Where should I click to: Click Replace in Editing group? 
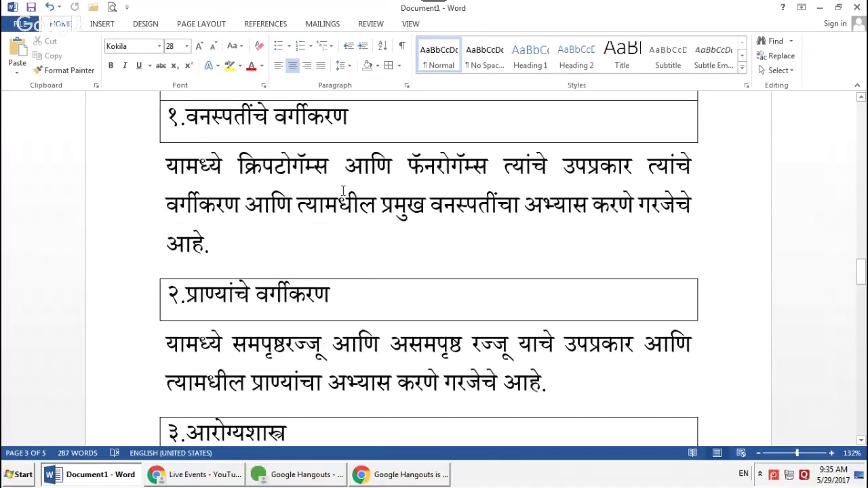click(x=776, y=56)
